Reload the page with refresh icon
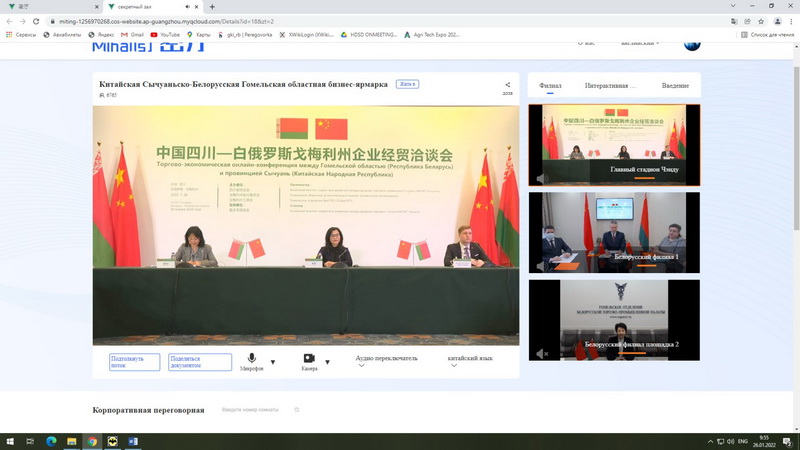Viewport: 800px width, 450px height. [x=36, y=21]
